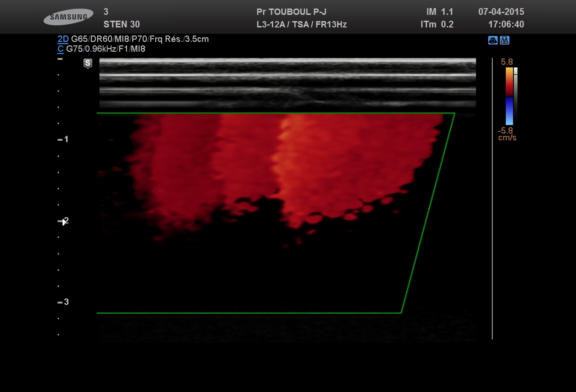Click the focus arrow at 2 cm depth
576x392 pixels.
pos(62,221)
